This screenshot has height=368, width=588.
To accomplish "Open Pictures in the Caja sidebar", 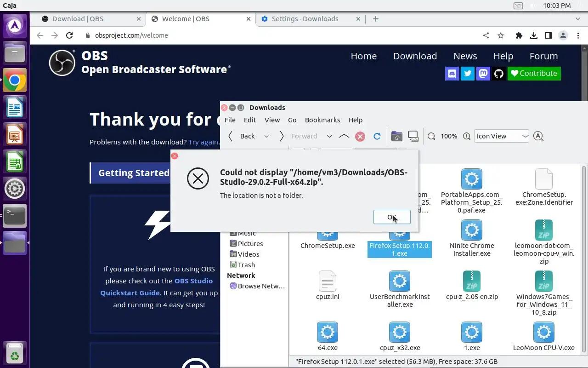I will coord(246,244).
